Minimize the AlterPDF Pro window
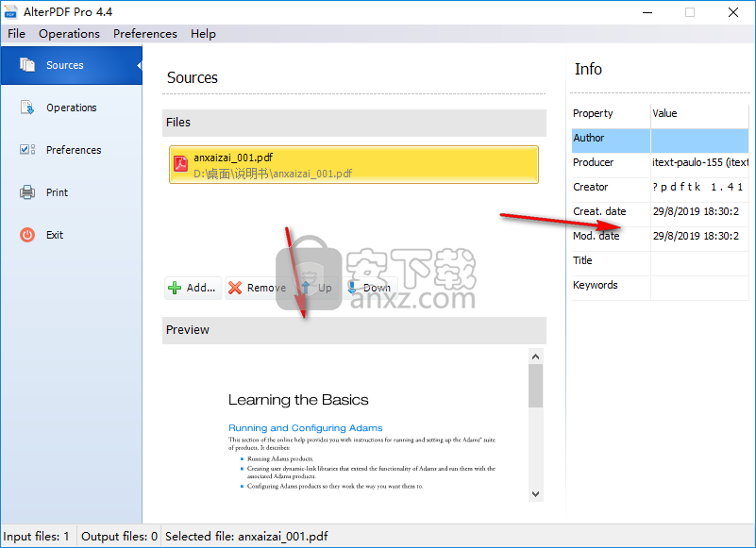Image resolution: width=756 pixels, height=548 pixels. [647, 12]
